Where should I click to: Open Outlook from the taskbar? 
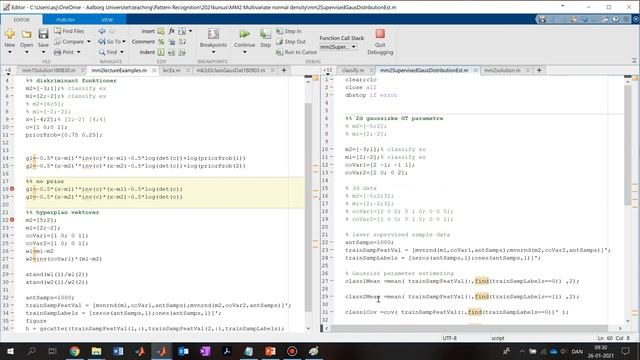tap(183, 351)
